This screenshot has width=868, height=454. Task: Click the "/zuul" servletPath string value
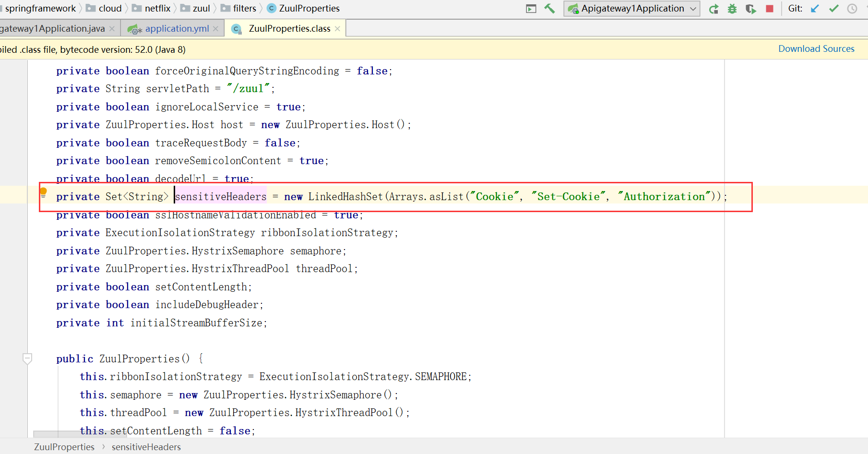click(x=249, y=89)
